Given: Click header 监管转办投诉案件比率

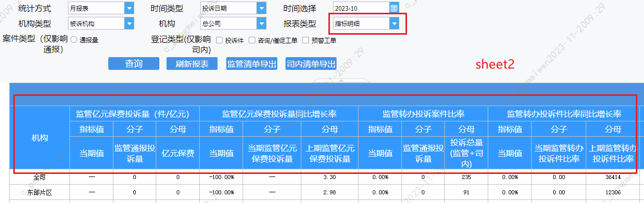Looking at the screenshot, I should tap(423, 114).
